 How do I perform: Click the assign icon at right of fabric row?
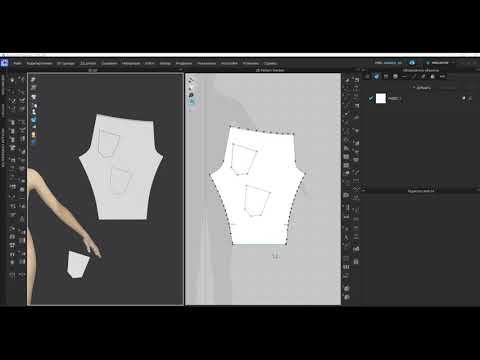click(x=464, y=98)
